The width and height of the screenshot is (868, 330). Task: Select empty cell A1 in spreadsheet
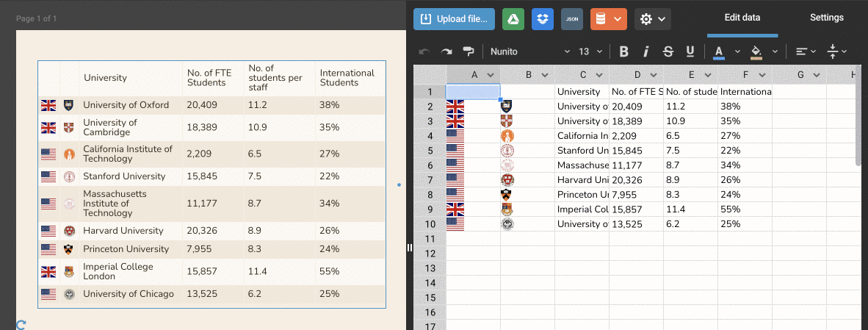point(473,91)
